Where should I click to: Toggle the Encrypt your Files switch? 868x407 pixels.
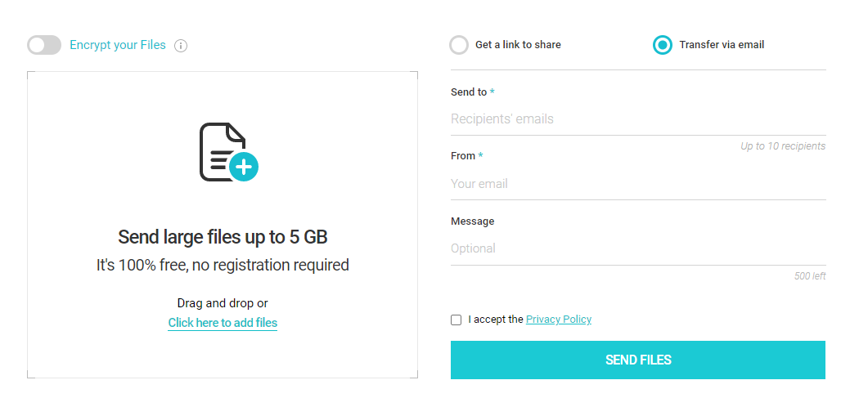coord(43,45)
